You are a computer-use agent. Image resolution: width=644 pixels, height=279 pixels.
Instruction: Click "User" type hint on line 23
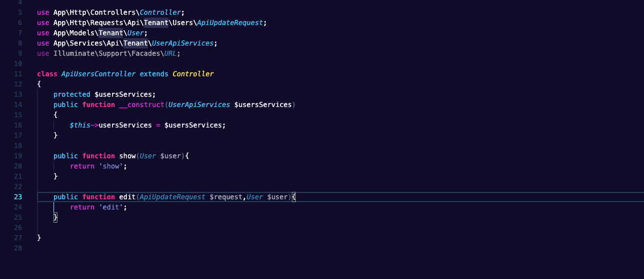pyautogui.click(x=255, y=197)
